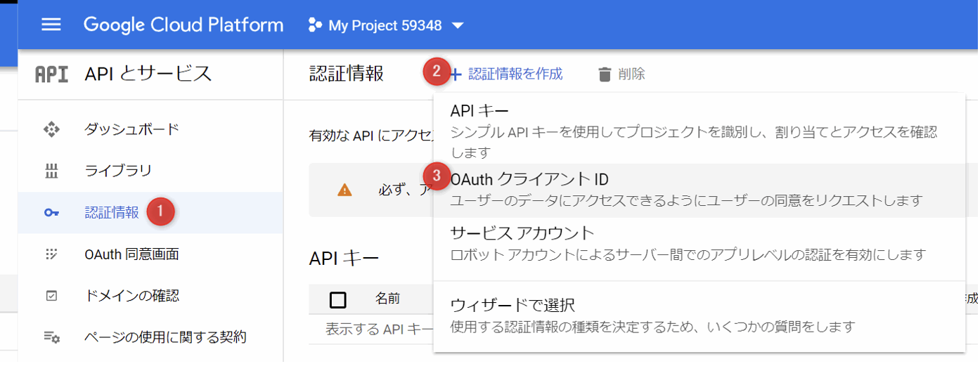Click the trash can icon beside 削除
Image resolution: width=980 pixels, height=371 pixels.
[x=605, y=74]
